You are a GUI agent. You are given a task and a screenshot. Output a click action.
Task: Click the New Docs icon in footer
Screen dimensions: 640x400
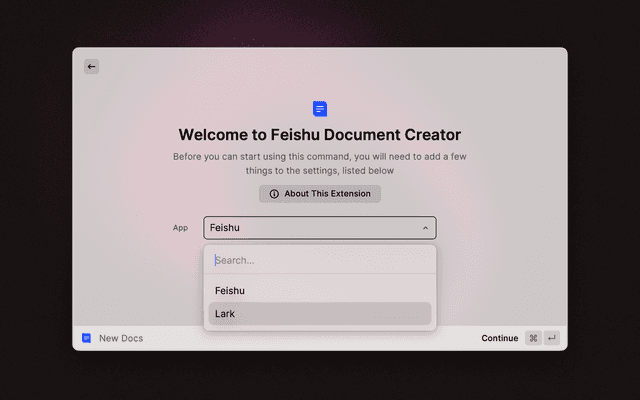point(87,338)
